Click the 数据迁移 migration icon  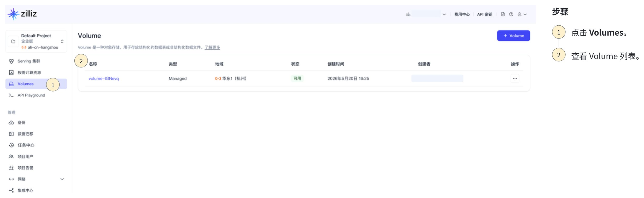coord(11,134)
